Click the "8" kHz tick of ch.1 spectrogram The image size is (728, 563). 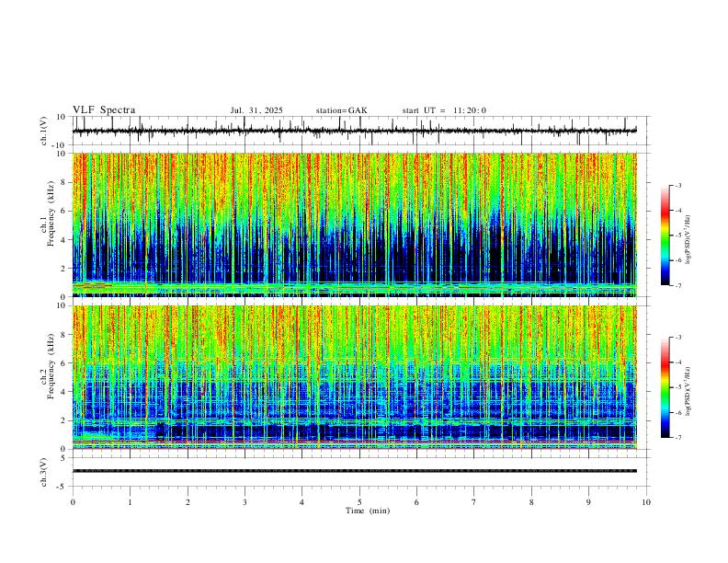click(63, 182)
